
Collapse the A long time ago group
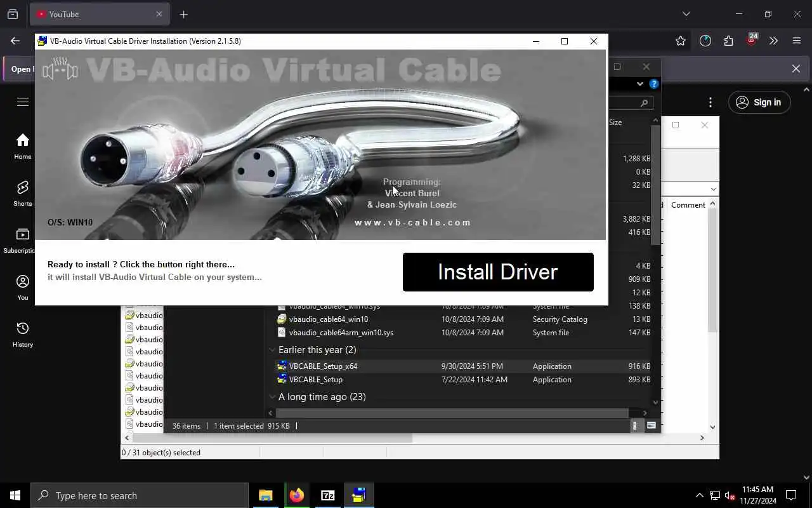point(272,397)
